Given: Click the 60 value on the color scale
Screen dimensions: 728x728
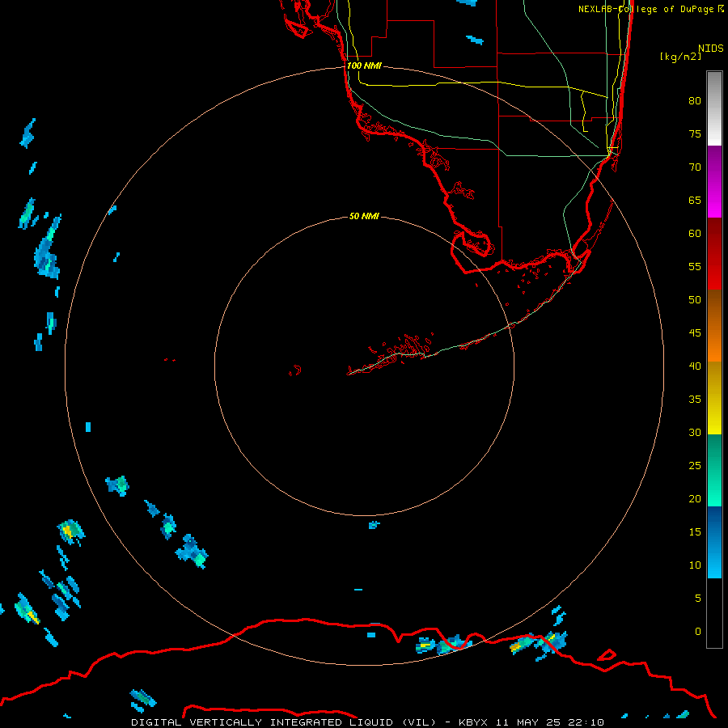Looking at the screenshot, I should click(695, 234).
